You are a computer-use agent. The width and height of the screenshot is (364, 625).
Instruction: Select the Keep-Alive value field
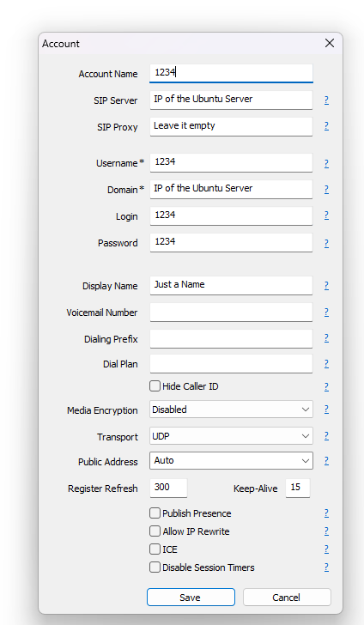(x=297, y=488)
